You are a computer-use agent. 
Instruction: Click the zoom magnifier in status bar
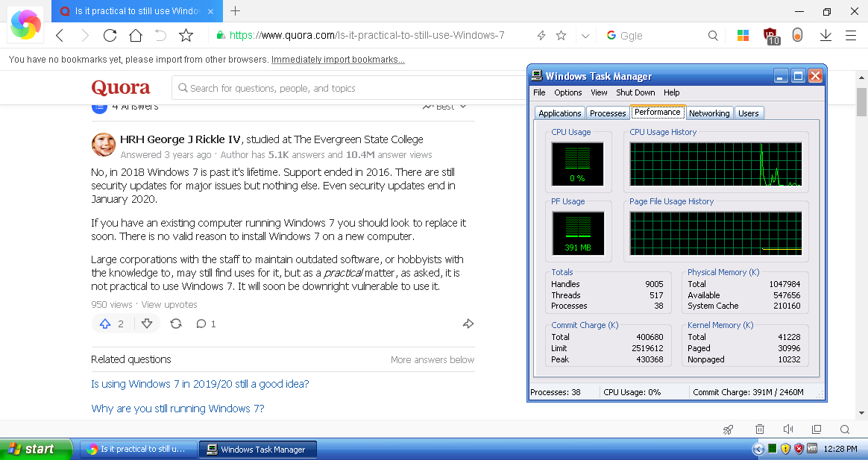pyautogui.click(x=845, y=429)
